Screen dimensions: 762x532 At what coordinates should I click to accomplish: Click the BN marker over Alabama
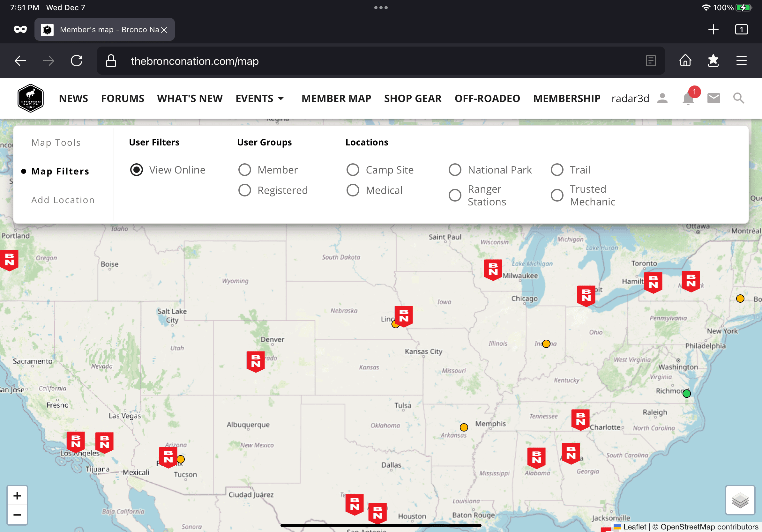coord(536,458)
